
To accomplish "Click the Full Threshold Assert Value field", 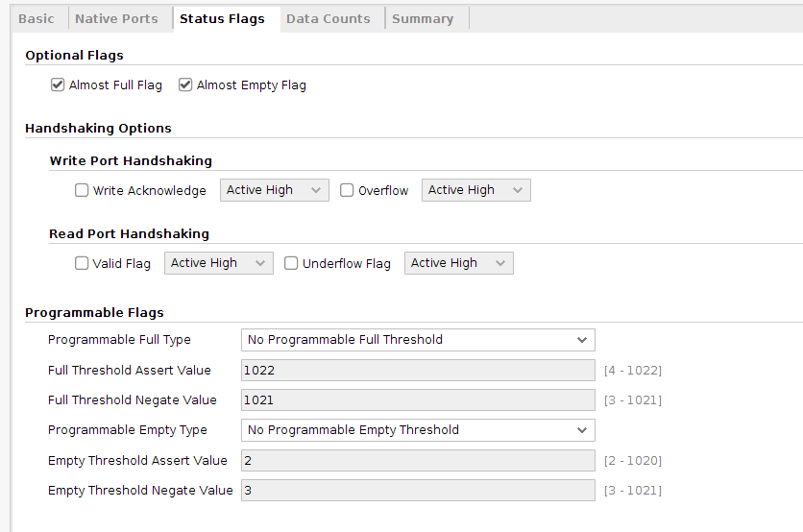I will 418,370.
